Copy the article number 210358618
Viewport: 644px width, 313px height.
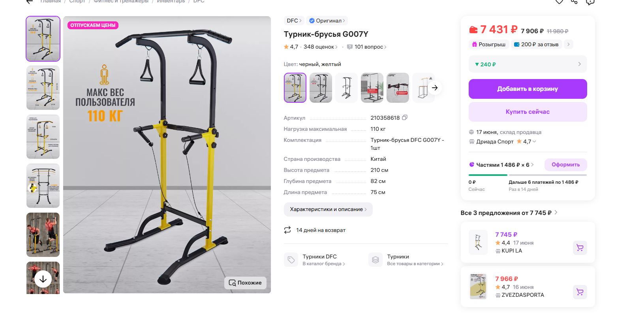(x=405, y=118)
